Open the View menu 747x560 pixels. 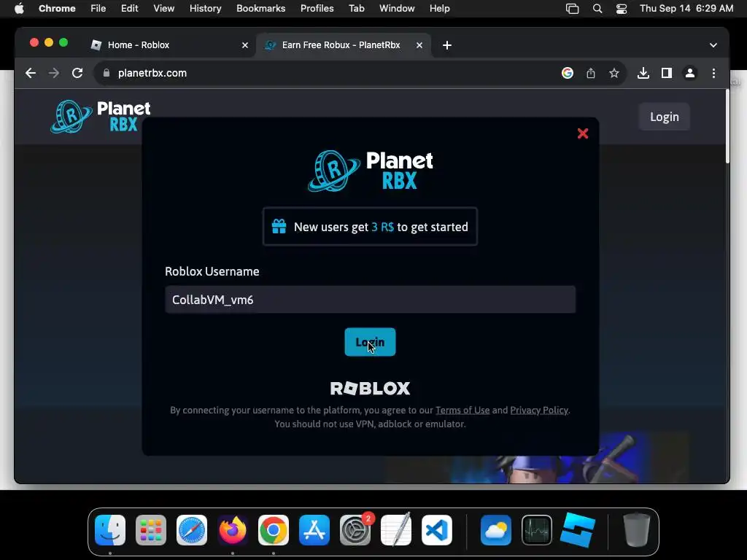coord(163,9)
